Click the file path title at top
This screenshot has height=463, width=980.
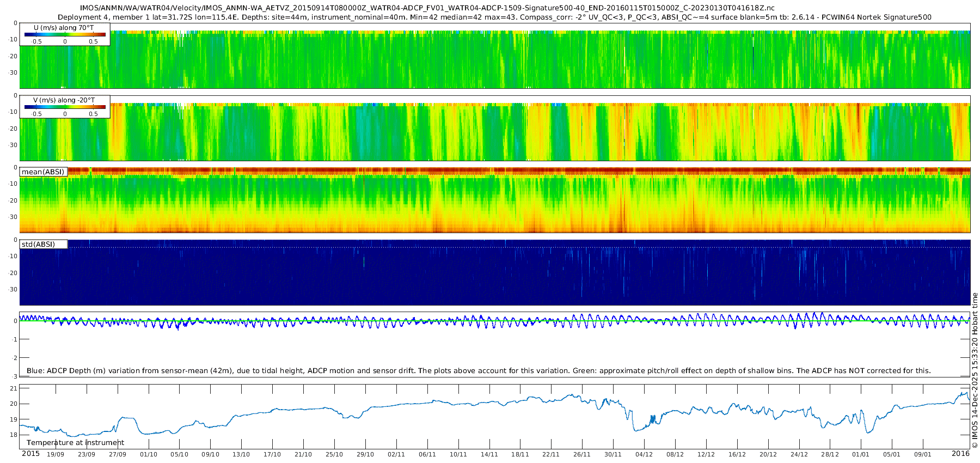pos(427,8)
